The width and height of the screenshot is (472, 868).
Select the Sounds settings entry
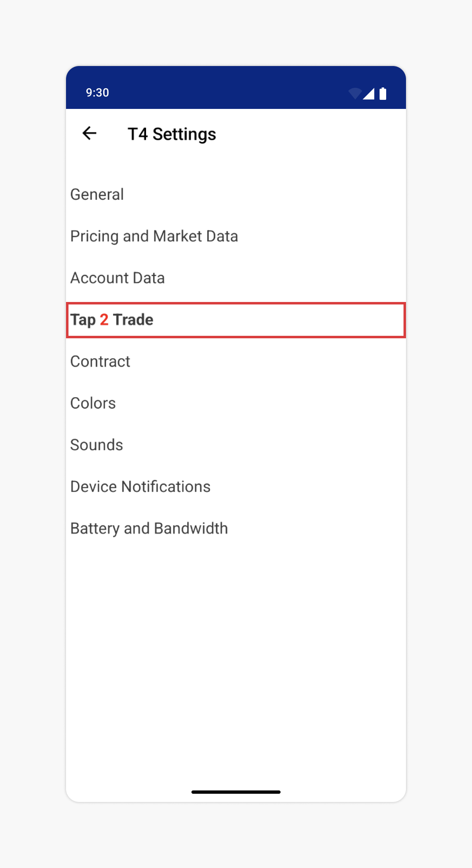point(97,445)
